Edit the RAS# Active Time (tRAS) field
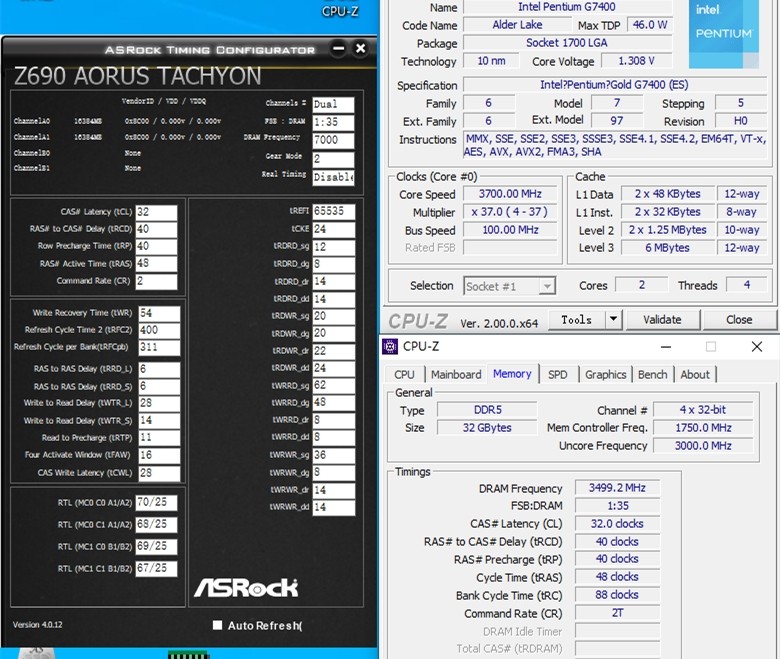 coord(157,264)
